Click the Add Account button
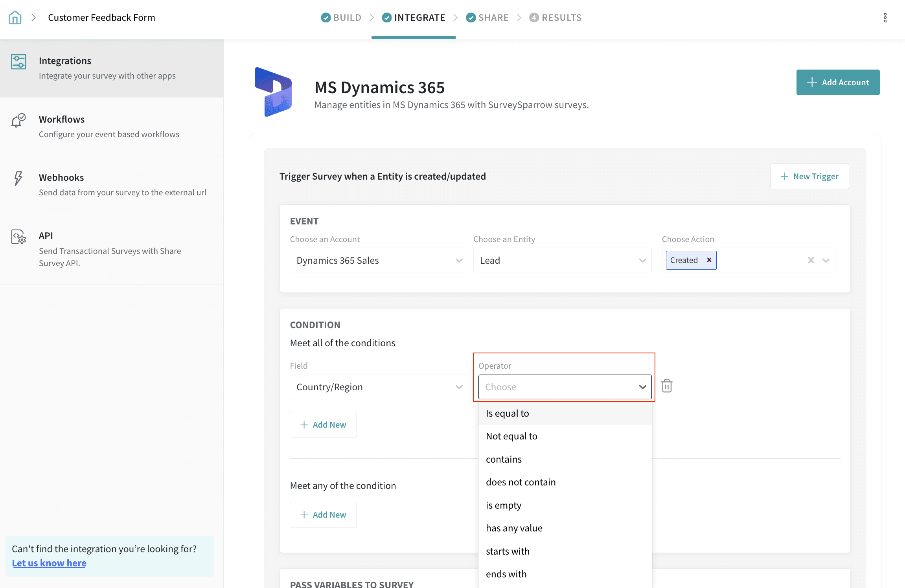Screen dimensions: 905x588 click(x=838, y=82)
